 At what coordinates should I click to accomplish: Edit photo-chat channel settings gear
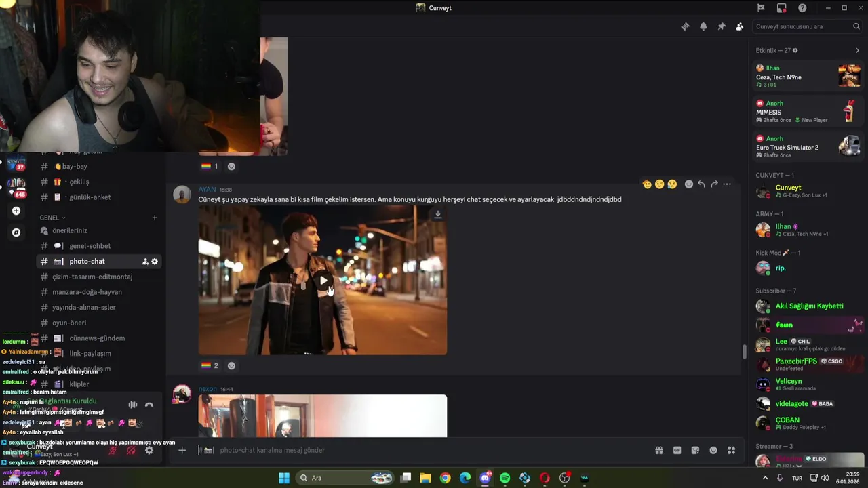pos(155,262)
